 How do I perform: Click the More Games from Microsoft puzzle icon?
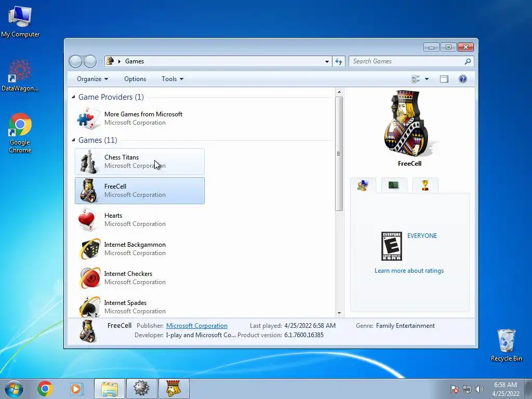pyautogui.click(x=88, y=118)
